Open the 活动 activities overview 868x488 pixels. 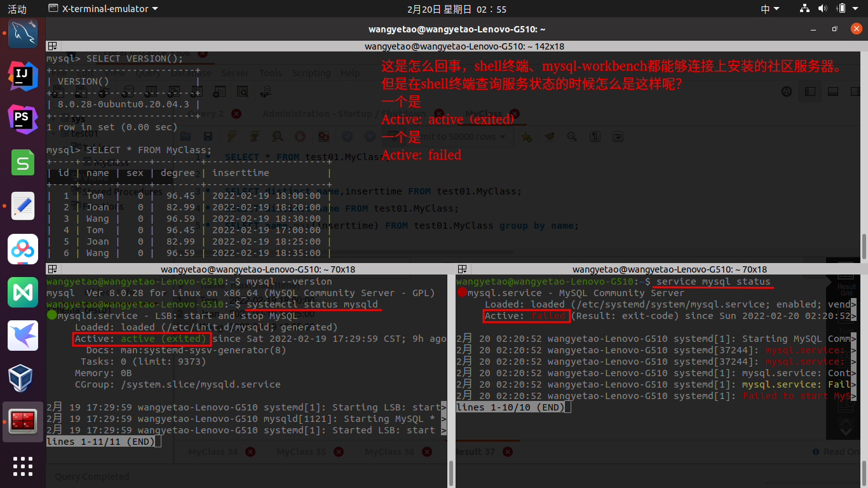(x=17, y=9)
